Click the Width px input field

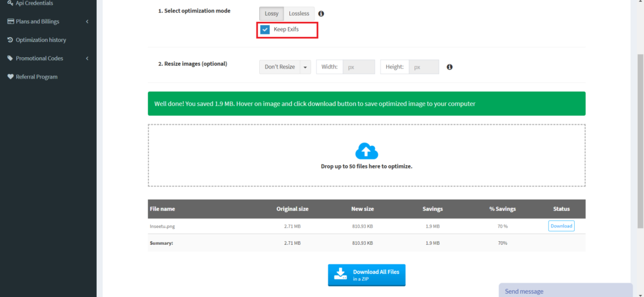358,67
